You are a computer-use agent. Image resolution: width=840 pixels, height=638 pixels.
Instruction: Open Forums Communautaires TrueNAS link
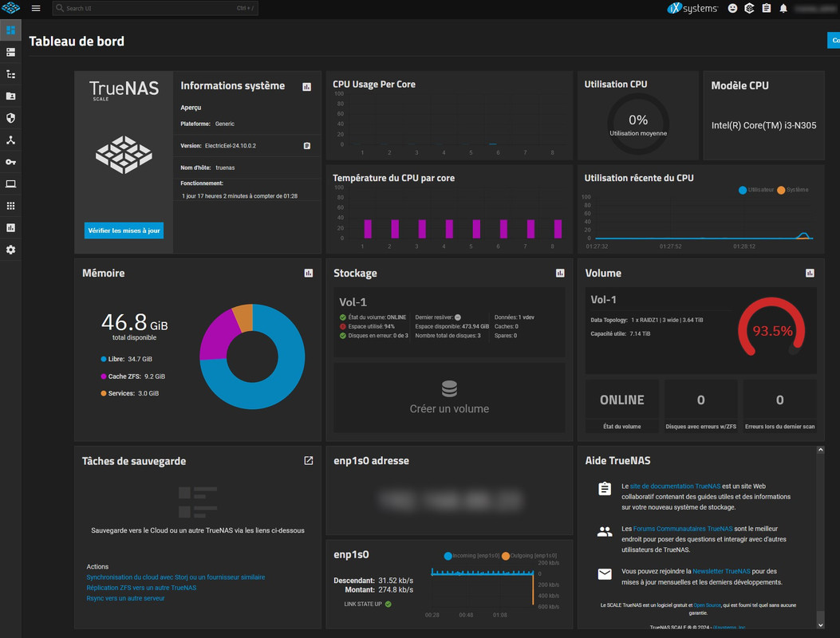[683, 529]
